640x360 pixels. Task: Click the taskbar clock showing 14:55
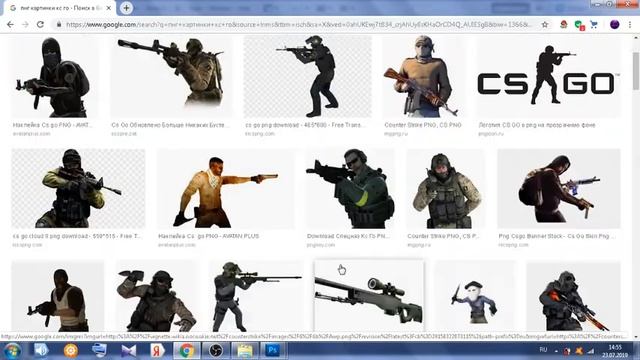coord(615,351)
